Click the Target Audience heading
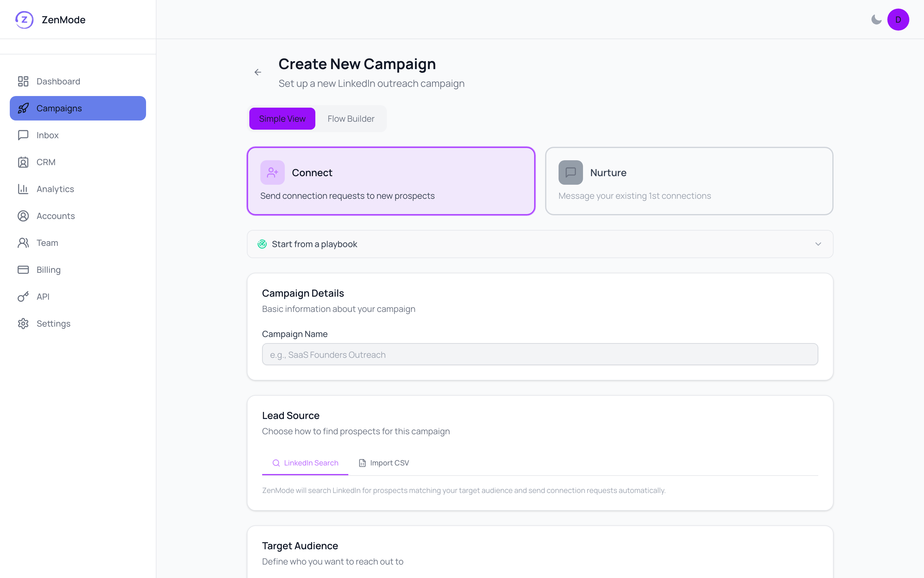The width and height of the screenshot is (924, 578). [300, 546]
